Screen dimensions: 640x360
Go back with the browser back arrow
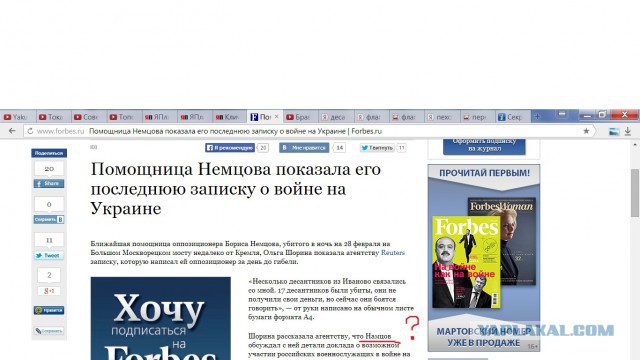tap(12, 131)
